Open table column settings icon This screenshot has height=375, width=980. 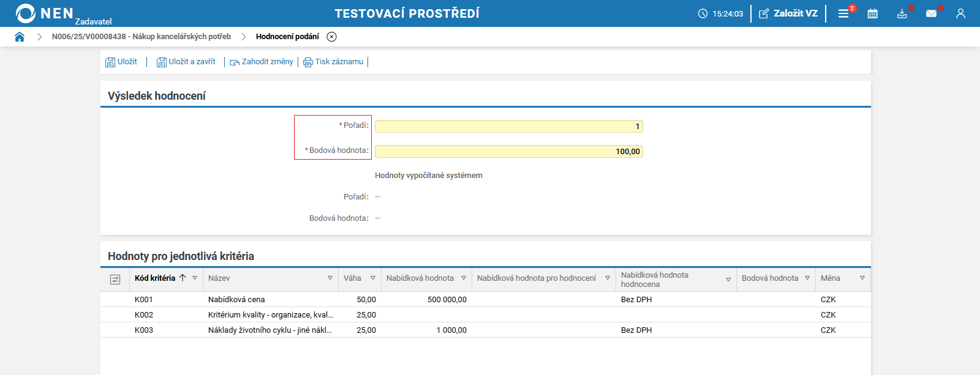(115, 279)
